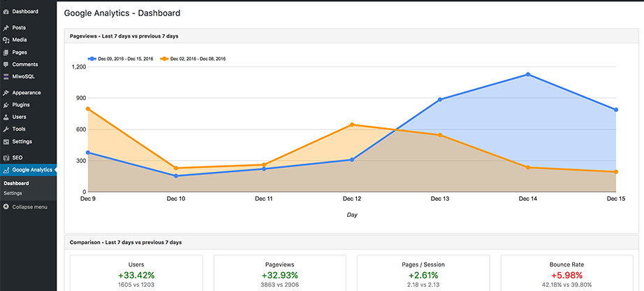Click the Dashboard gauge icon in sidebar
Viewport: 644px width, 291px height.
6,11
